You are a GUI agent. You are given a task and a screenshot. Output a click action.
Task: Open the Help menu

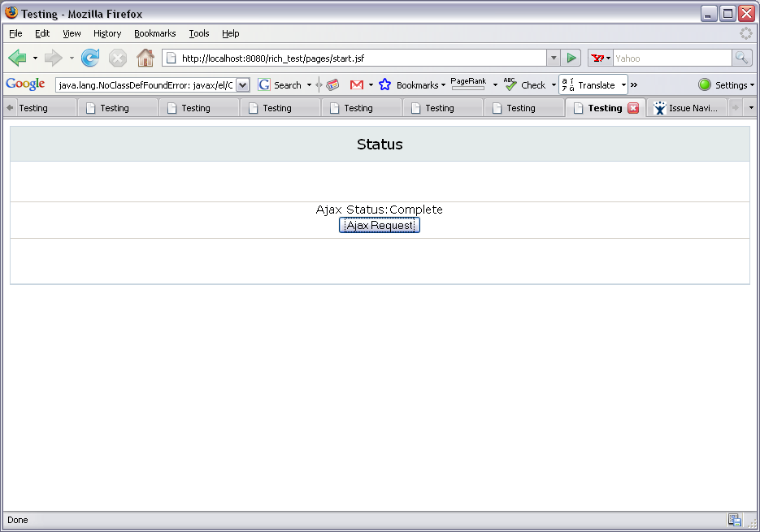[x=230, y=33]
